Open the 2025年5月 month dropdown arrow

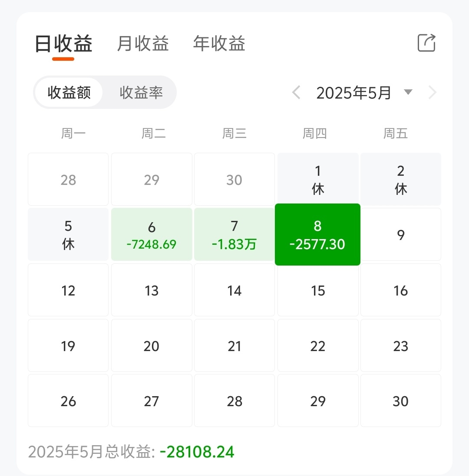(x=408, y=92)
